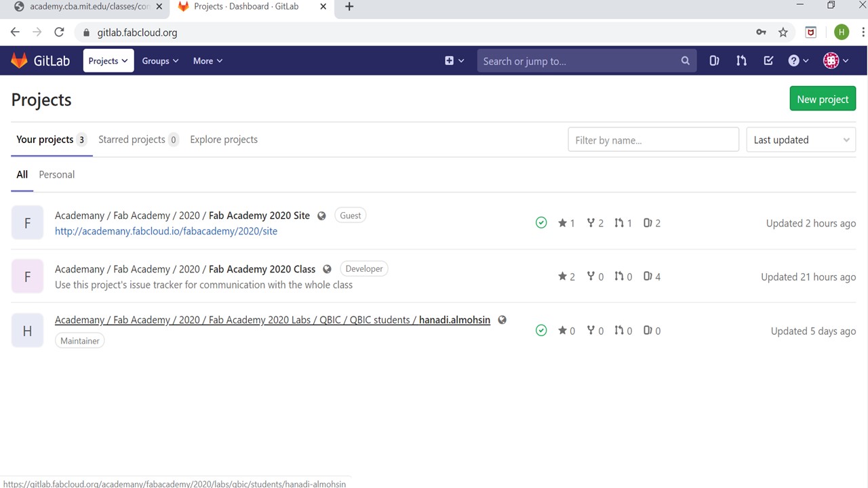Click forks count of hanadi.almohsin project
This screenshot has width=868, height=488.
[595, 331]
